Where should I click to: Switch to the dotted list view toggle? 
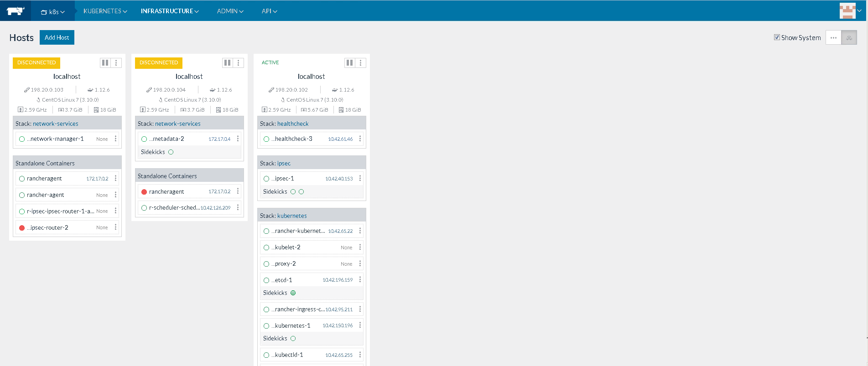(x=833, y=38)
